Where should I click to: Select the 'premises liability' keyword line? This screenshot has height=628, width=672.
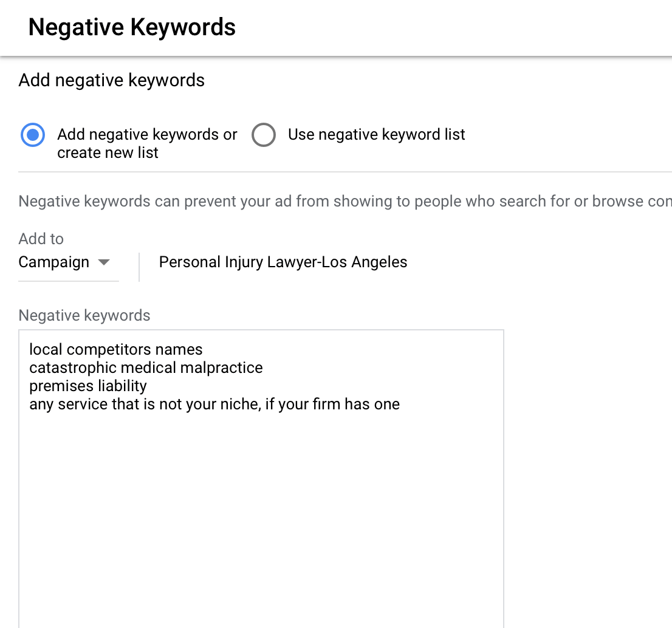point(87,386)
